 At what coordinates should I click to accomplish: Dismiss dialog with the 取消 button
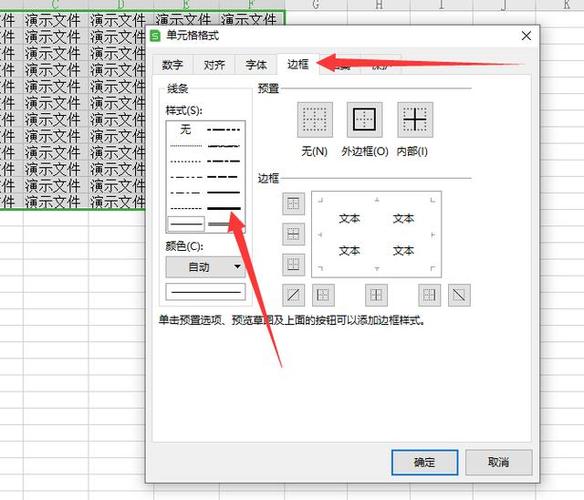[499, 462]
